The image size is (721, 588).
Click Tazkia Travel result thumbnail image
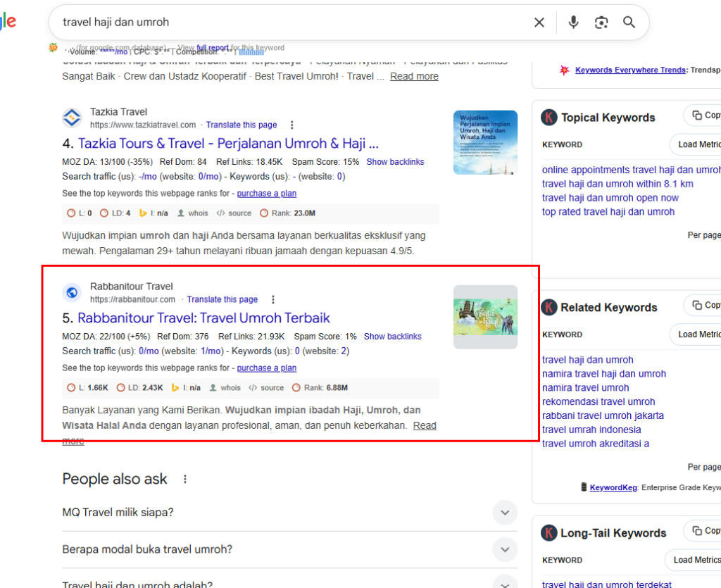click(485, 142)
